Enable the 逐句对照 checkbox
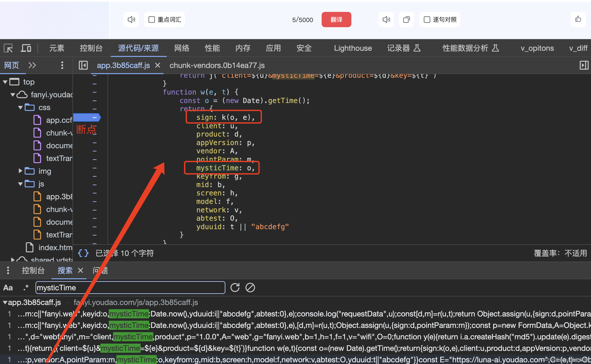591x364 pixels. (x=427, y=20)
